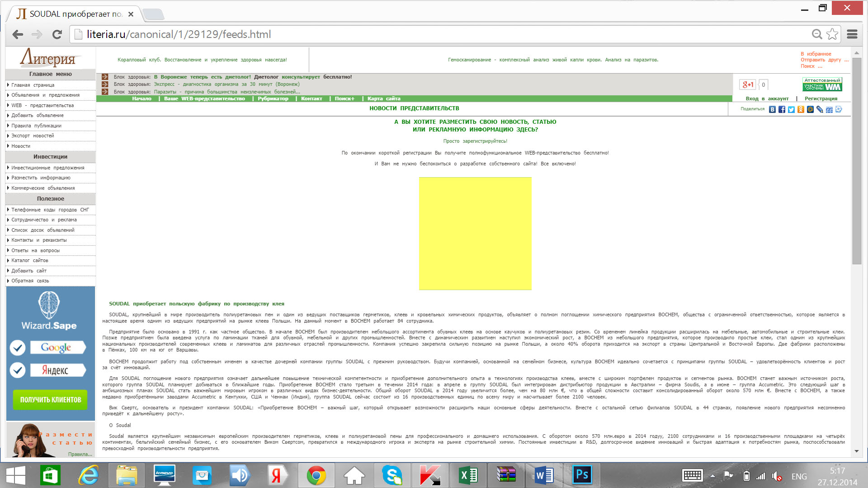This screenshot has height=488, width=868.
Task: Open the Начало menu item
Action: 142,99
